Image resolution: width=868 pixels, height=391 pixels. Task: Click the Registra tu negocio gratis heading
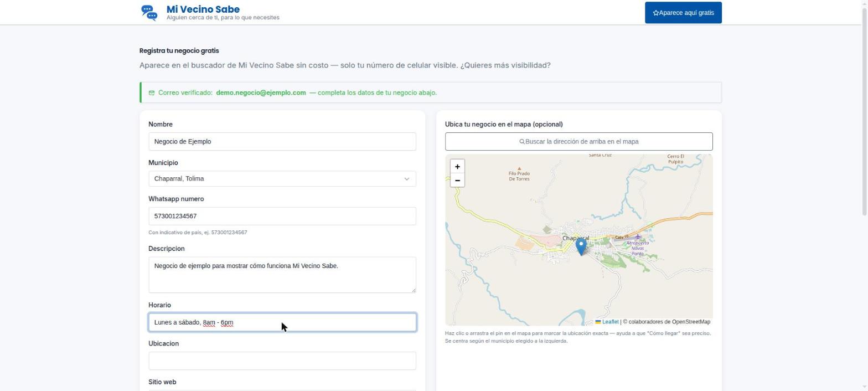click(179, 51)
